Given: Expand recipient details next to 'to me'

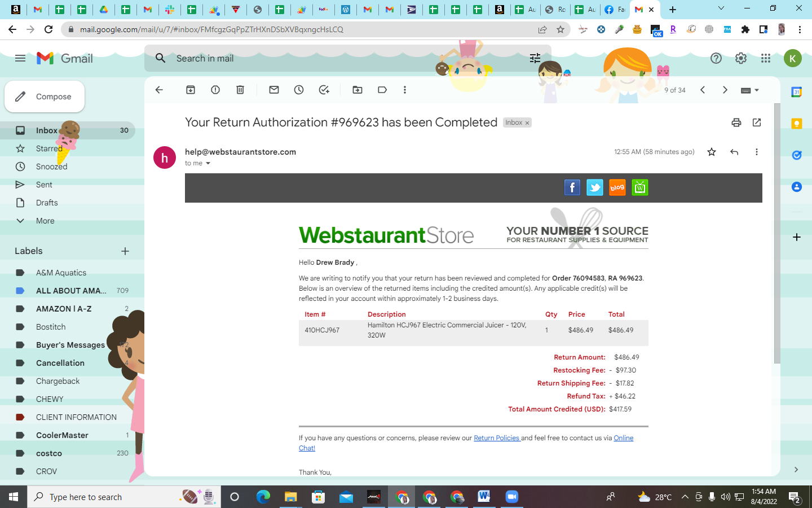Looking at the screenshot, I should click(x=208, y=164).
